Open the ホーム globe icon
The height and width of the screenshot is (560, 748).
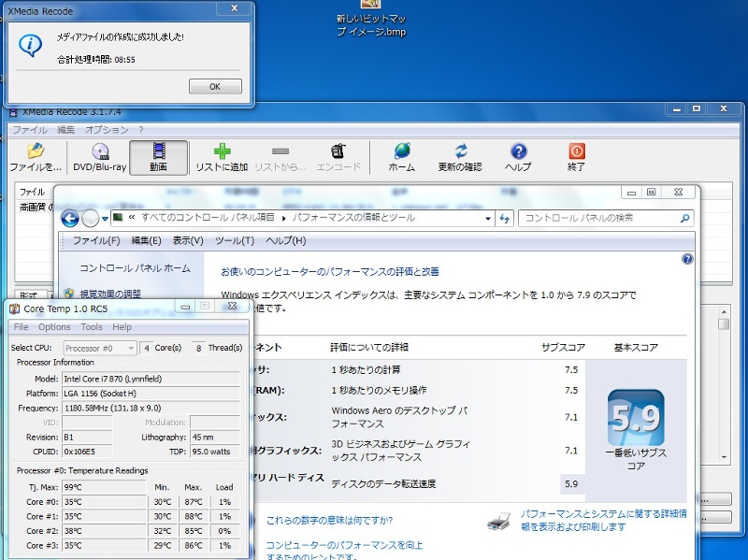click(402, 157)
